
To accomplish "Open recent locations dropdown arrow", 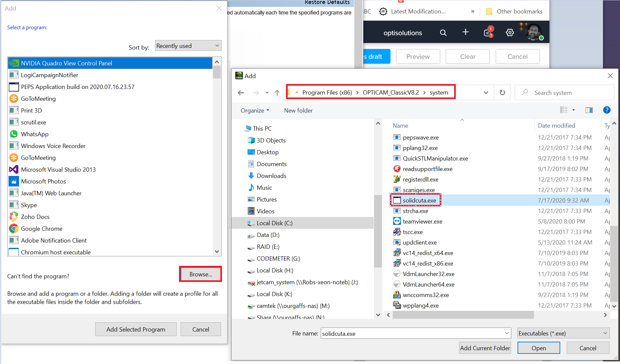I will coord(267,93).
